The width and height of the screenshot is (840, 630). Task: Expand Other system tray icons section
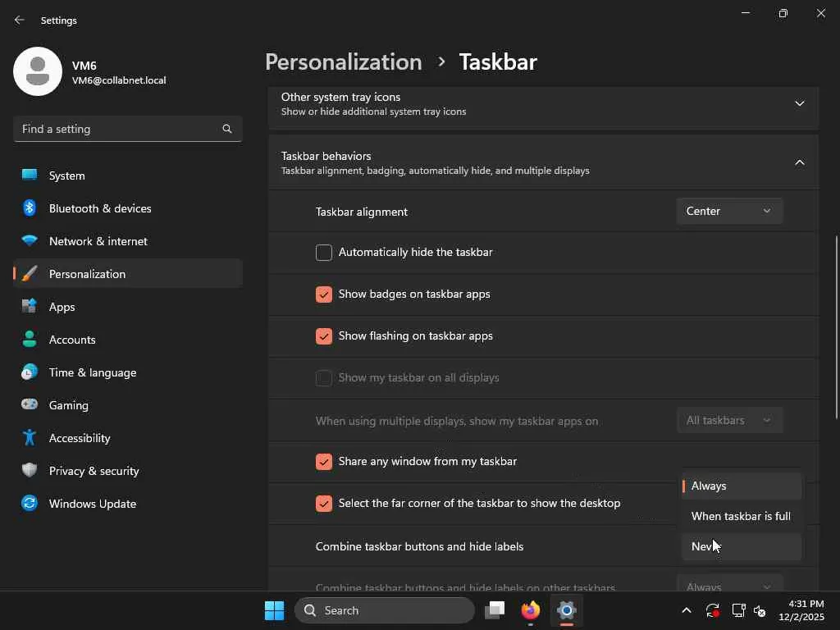(x=799, y=103)
